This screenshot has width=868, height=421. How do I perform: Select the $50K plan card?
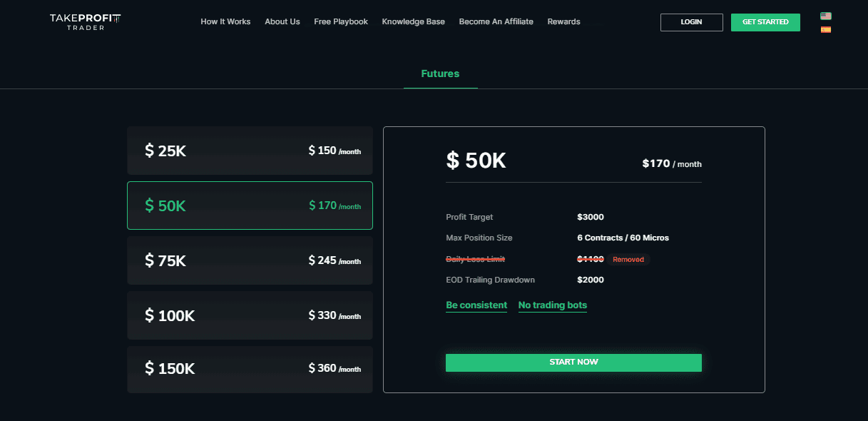pyautogui.click(x=250, y=206)
